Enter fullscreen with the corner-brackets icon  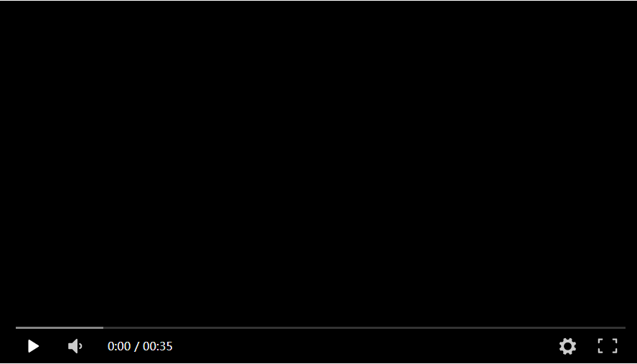(x=608, y=346)
